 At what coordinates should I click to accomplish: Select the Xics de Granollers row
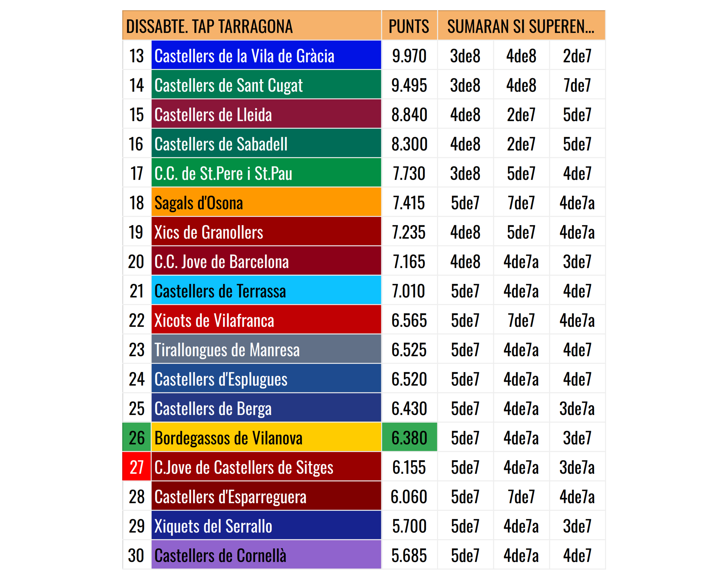coord(364,231)
